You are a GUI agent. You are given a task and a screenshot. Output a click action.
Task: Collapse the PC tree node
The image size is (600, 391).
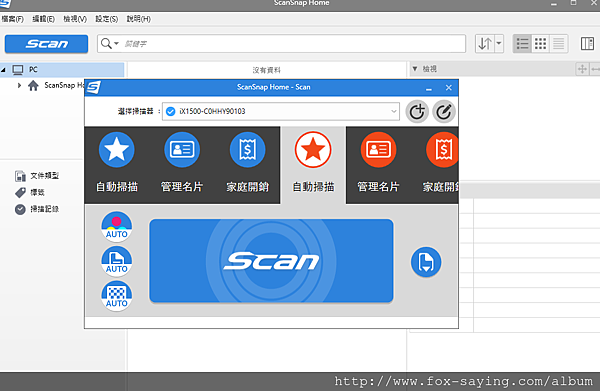(3, 70)
